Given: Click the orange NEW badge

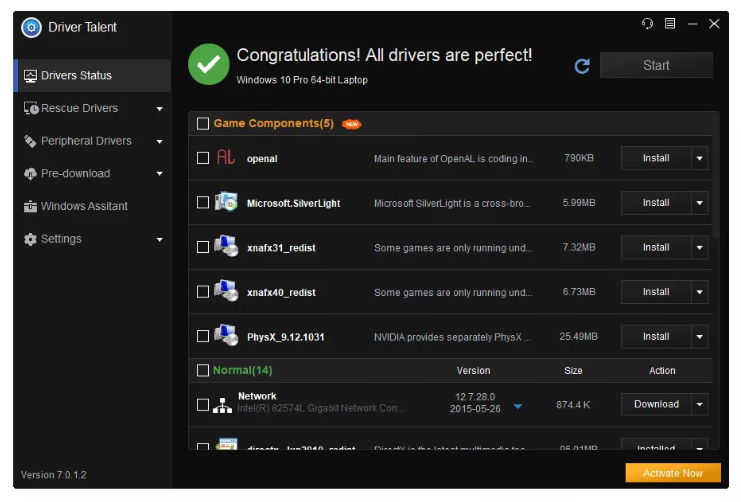Looking at the screenshot, I should (x=352, y=124).
